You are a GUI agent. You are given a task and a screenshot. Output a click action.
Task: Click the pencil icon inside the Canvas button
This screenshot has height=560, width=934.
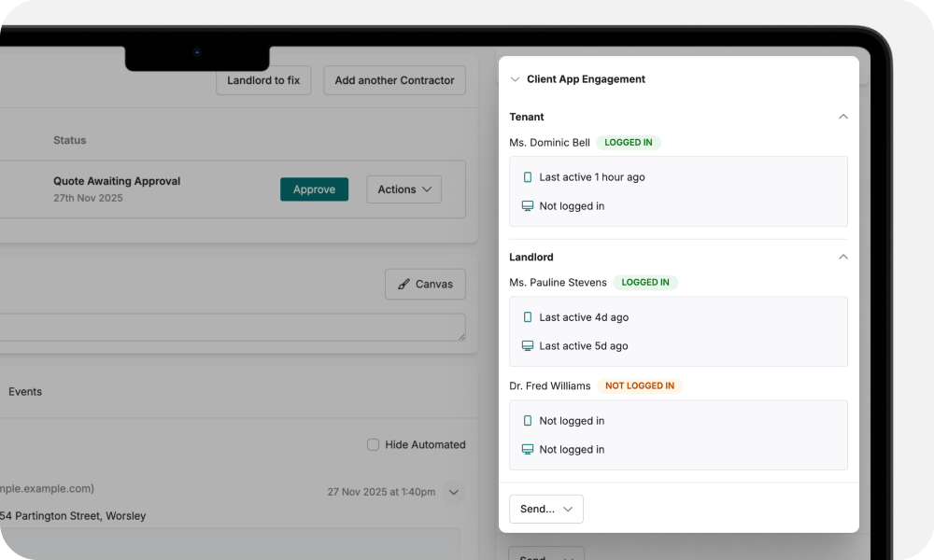[x=404, y=284]
